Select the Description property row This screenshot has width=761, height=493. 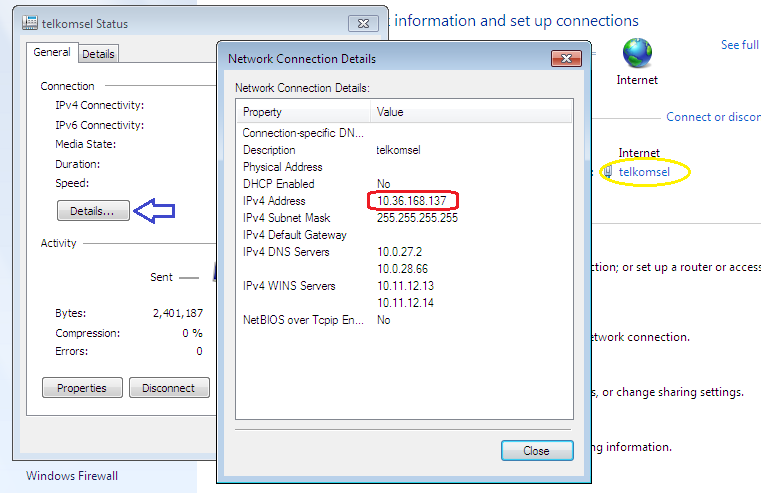click(x=404, y=150)
